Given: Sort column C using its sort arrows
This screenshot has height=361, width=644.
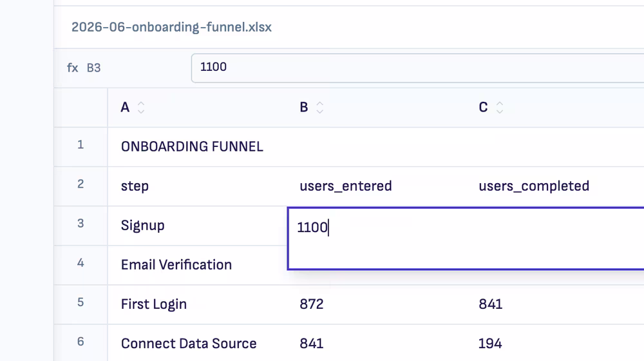Looking at the screenshot, I should click(x=500, y=107).
